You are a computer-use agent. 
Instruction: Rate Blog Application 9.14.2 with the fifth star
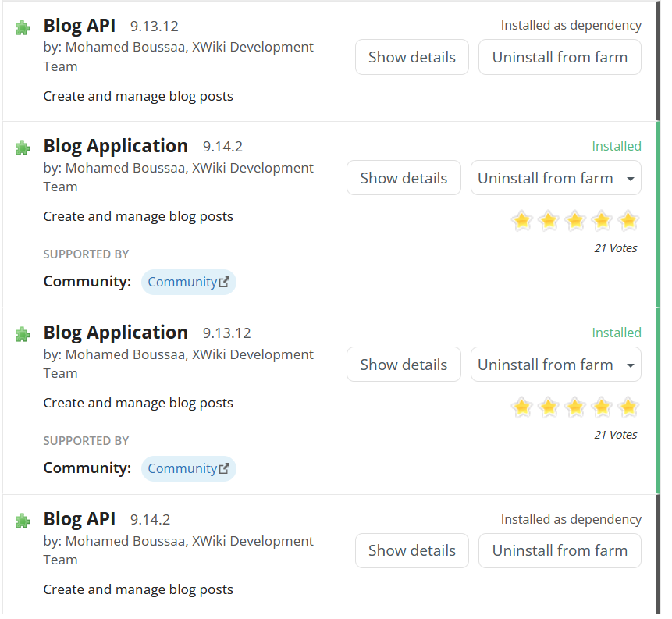[x=629, y=221]
